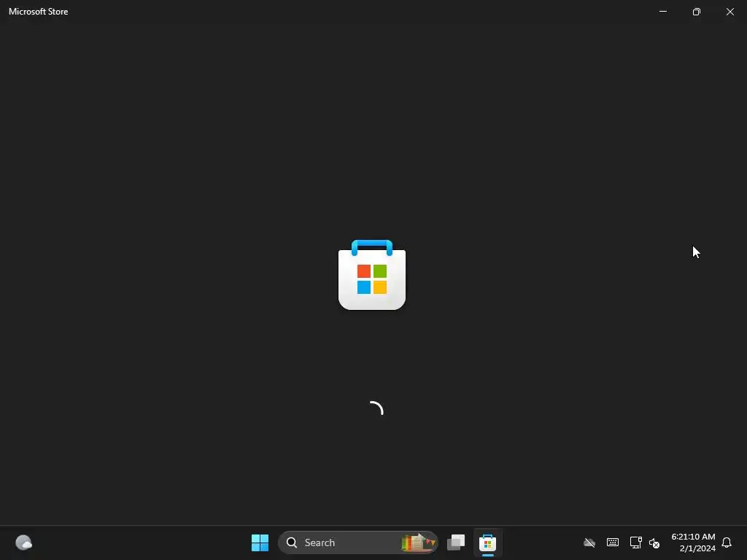Close the Microsoft Store window
This screenshot has width=747, height=560.
(x=729, y=12)
